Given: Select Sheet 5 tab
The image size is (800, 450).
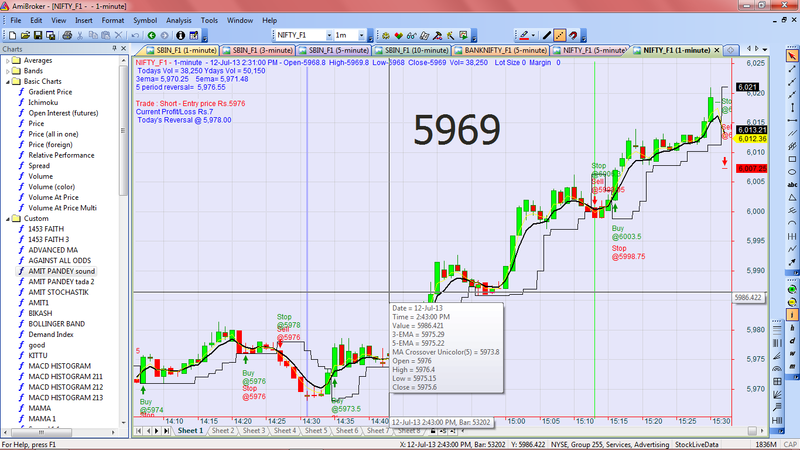Looking at the screenshot, I should [x=316, y=431].
